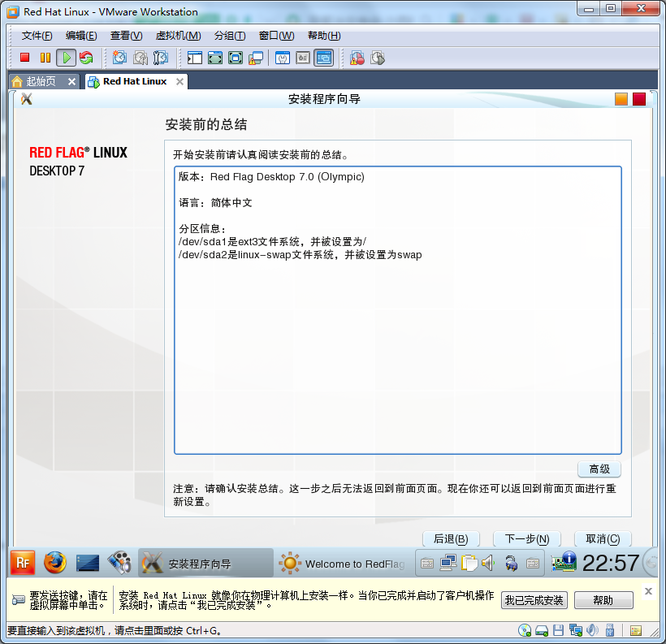Click the 22:57 clock
The image size is (666, 644).
pyautogui.click(x=610, y=564)
